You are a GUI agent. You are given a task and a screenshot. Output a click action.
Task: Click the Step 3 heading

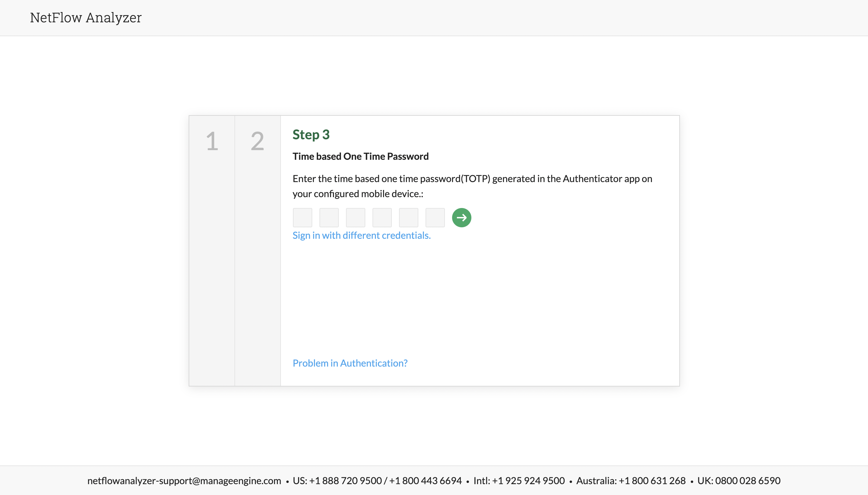[311, 135]
